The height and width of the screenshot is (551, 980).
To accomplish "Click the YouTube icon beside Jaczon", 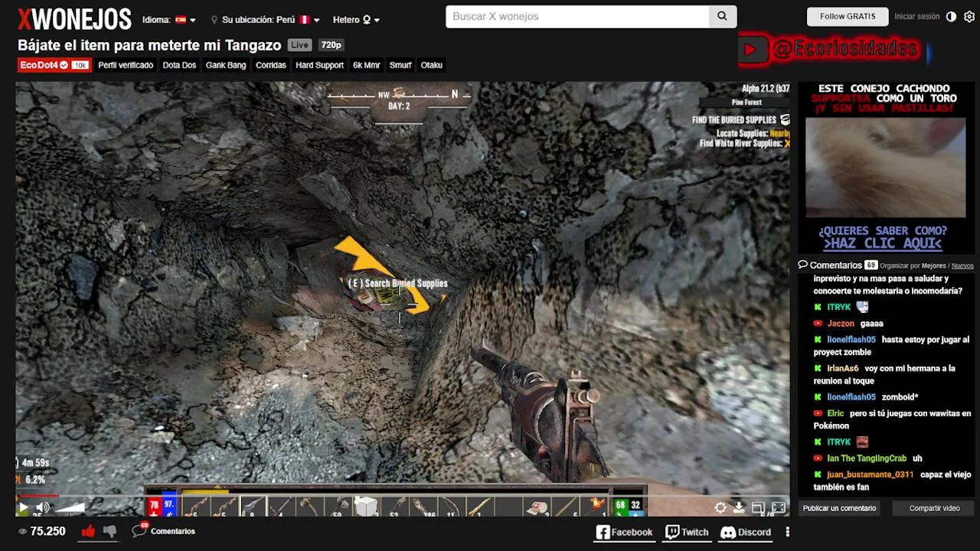I will point(818,324).
